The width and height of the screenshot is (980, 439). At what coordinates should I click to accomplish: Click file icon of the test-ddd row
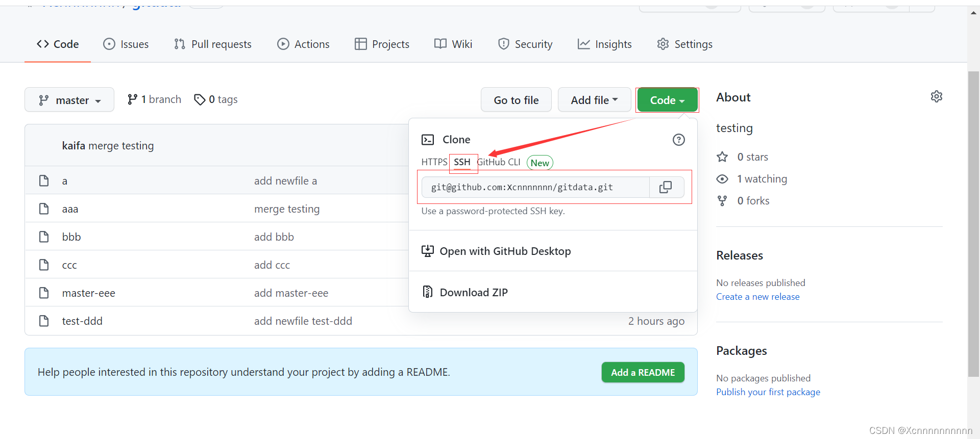tap(44, 321)
